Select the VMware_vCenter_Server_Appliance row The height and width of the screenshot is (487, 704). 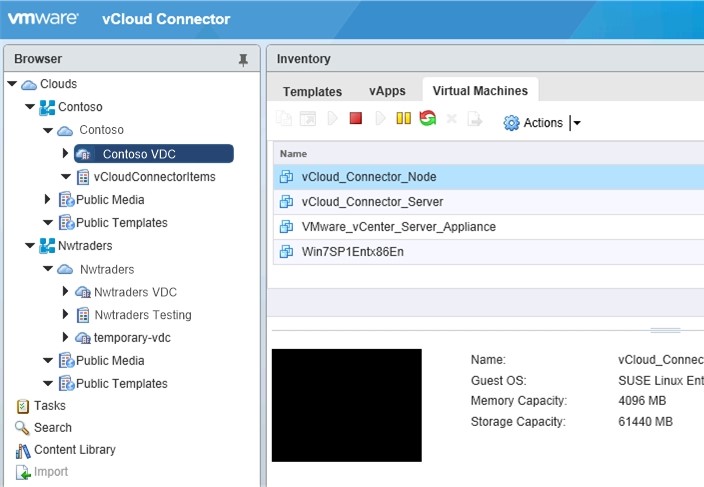488,227
